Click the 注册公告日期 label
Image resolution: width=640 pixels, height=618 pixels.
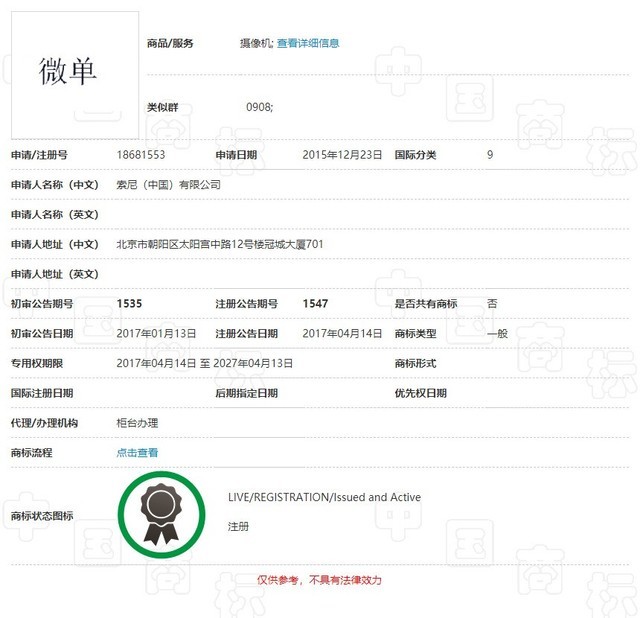click(x=247, y=334)
